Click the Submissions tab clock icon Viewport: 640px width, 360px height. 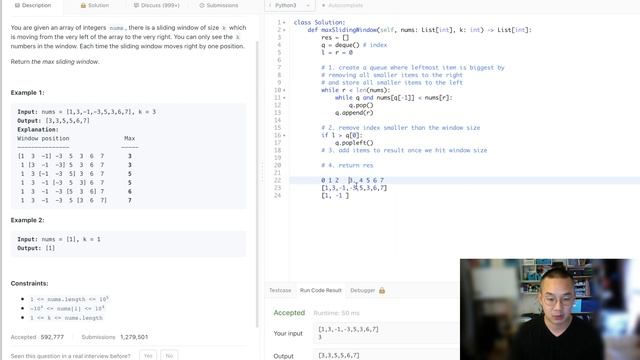click(x=202, y=5)
